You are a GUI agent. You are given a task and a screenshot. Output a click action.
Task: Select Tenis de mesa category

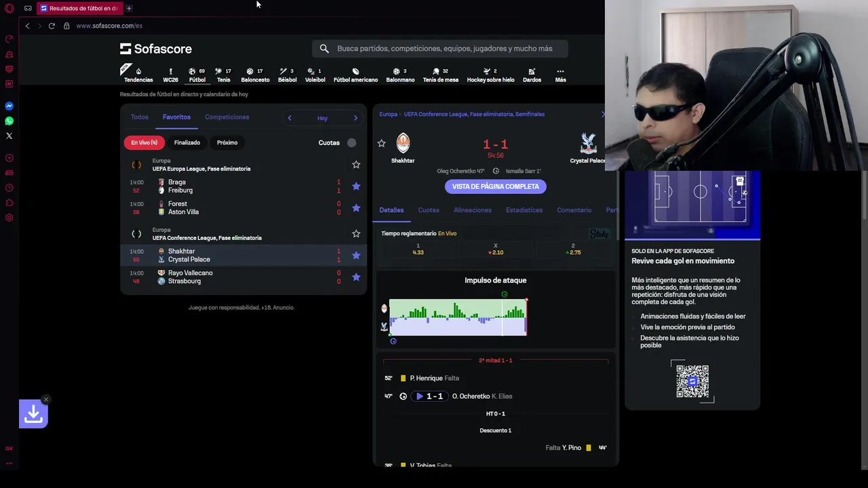tap(441, 75)
